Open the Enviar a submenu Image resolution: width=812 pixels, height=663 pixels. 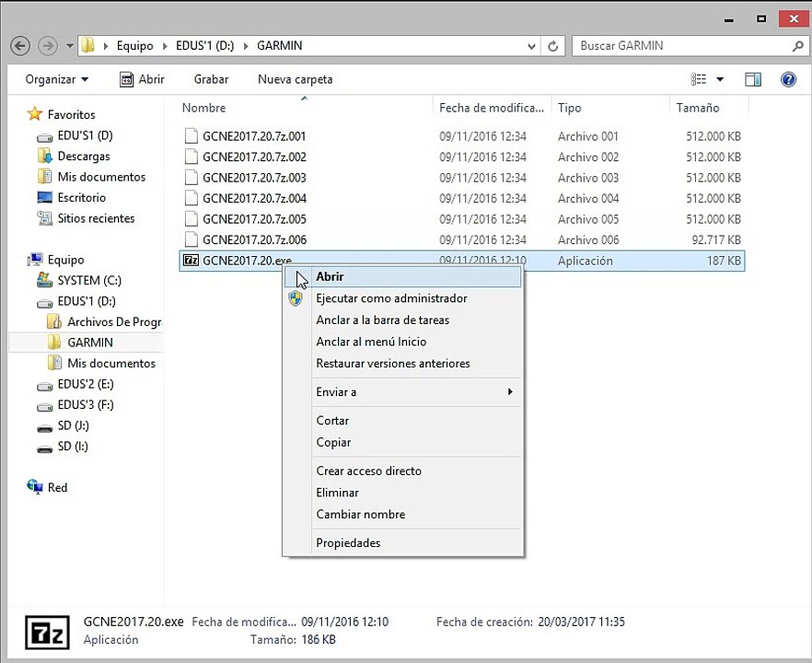pyautogui.click(x=402, y=392)
